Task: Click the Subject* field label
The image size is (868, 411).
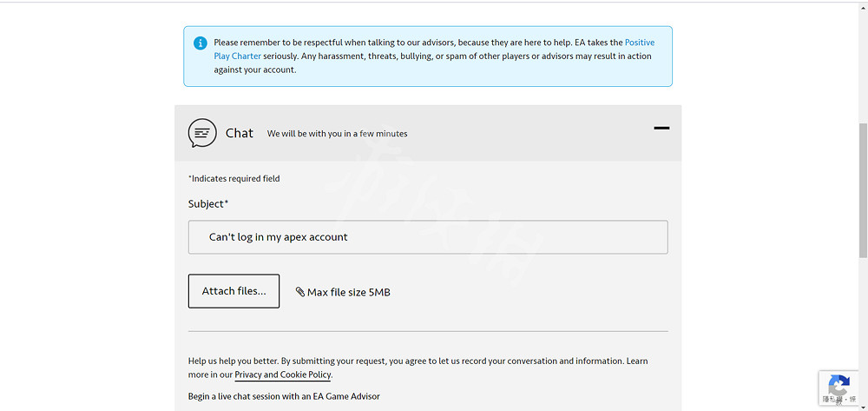Action: tap(208, 203)
